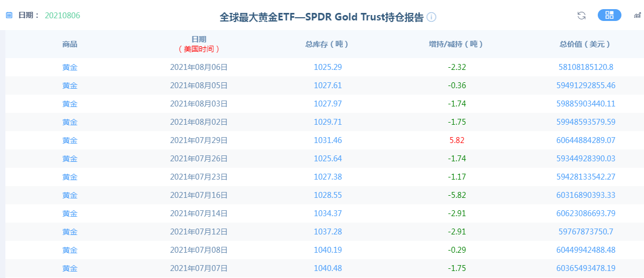644x278 pixels.
Task: Click total value 60316890393.33
Action: coord(586,196)
